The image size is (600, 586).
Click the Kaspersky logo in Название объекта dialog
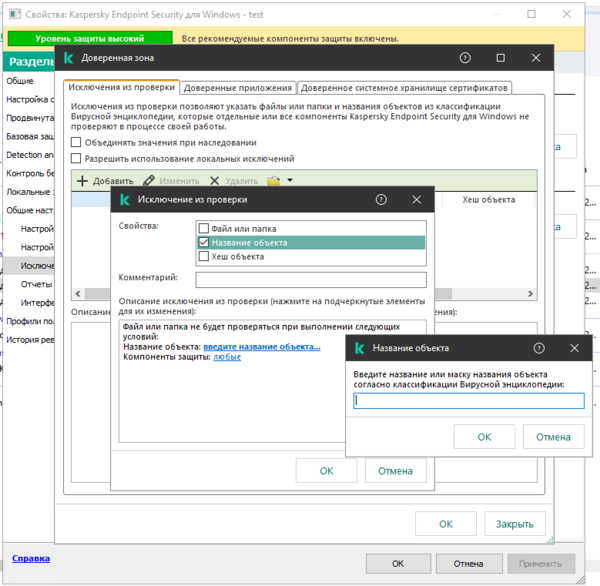[x=358, y=348]
